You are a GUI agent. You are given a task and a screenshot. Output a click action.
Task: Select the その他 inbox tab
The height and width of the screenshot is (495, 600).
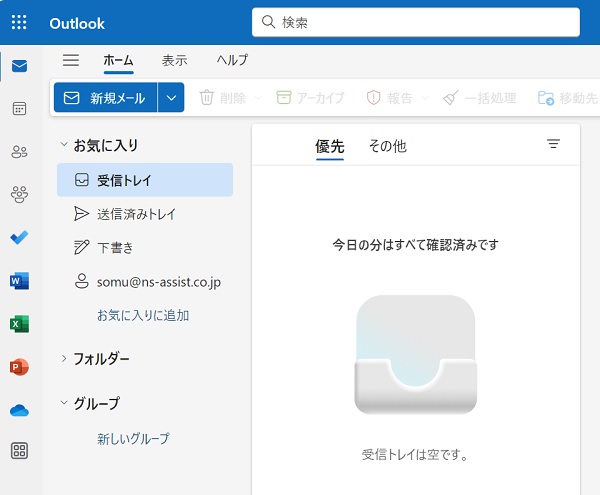click(387, 146)
